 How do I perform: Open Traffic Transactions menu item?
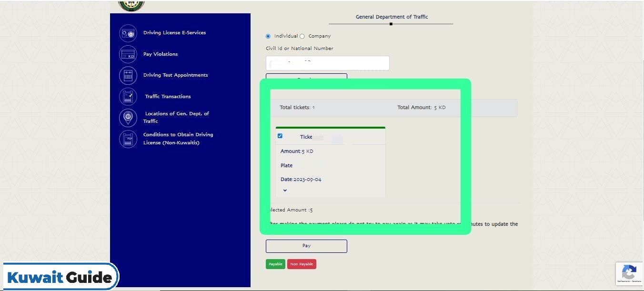[x=168, y=97]
